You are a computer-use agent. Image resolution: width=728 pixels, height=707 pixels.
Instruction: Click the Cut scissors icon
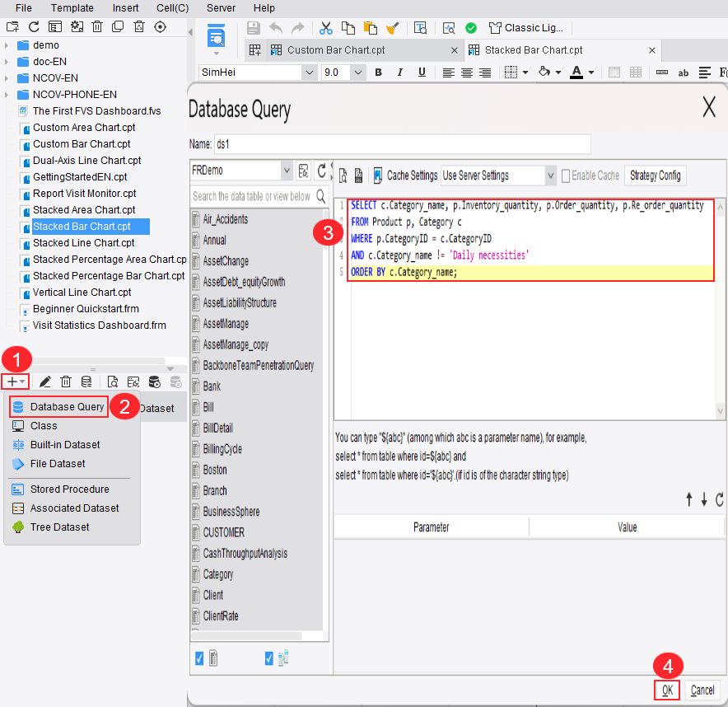[x=326, y=28]
